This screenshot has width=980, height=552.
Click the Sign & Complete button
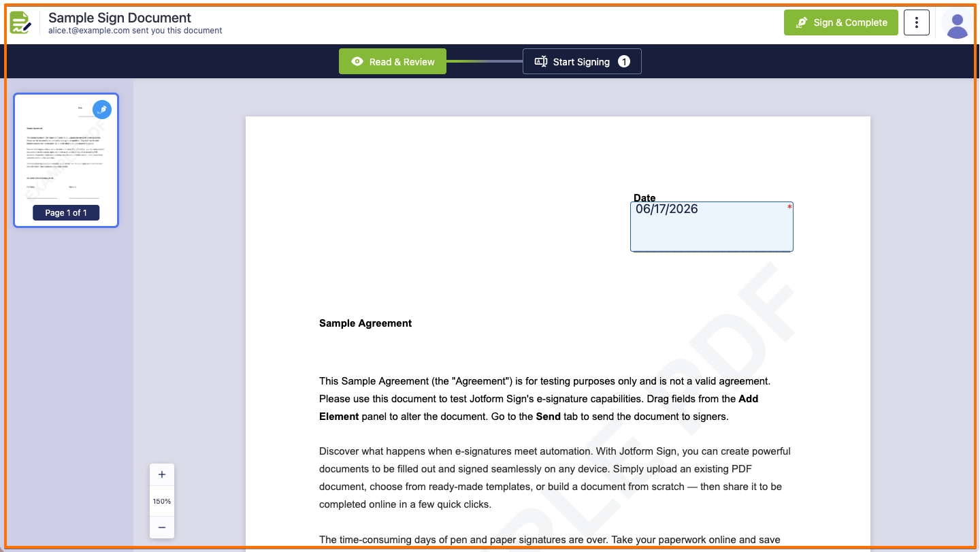coord(841,22)
